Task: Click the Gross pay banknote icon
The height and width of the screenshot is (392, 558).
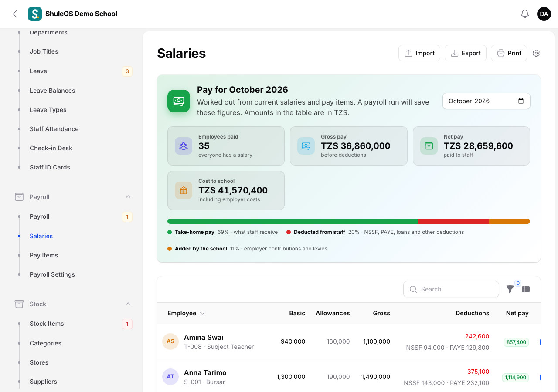Action: click(x=306, y=146)
